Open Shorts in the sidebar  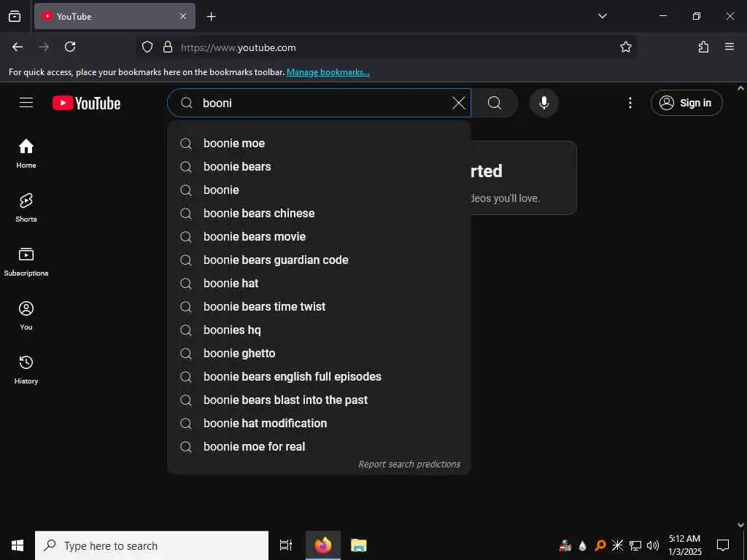coord(26,208)
